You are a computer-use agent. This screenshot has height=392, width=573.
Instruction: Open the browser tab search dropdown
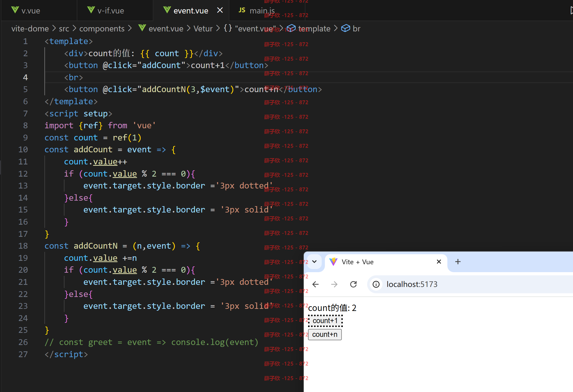coord(314,262)
